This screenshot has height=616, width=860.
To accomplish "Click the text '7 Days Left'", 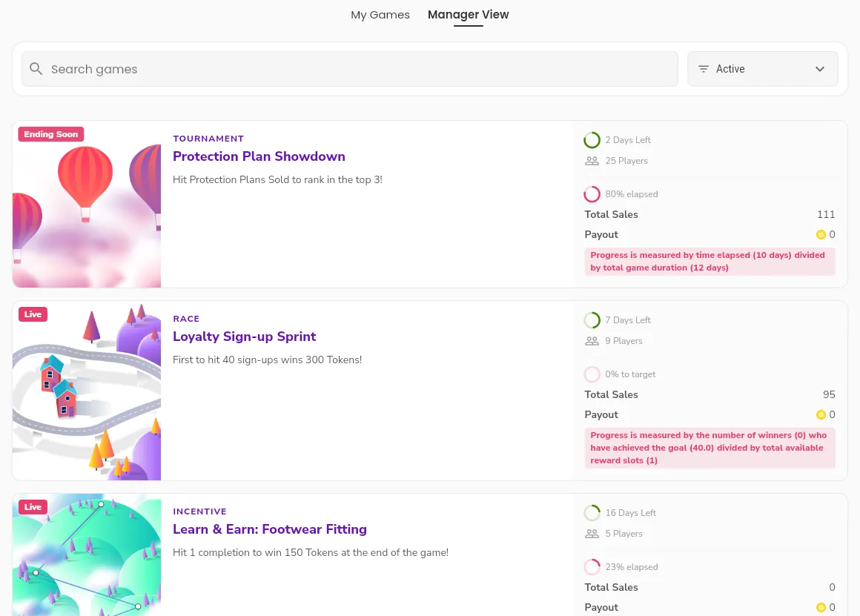I will coord(628,319).
